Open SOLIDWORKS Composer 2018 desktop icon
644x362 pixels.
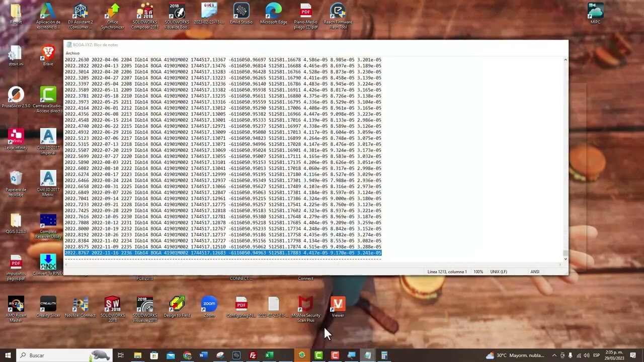pyautogui.click(x=145, y=16)
